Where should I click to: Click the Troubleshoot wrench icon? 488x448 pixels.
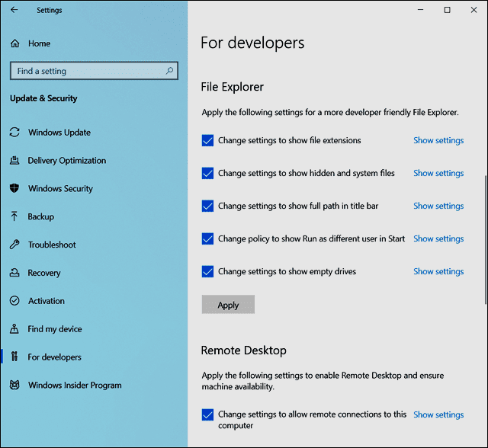pos(14,245)
